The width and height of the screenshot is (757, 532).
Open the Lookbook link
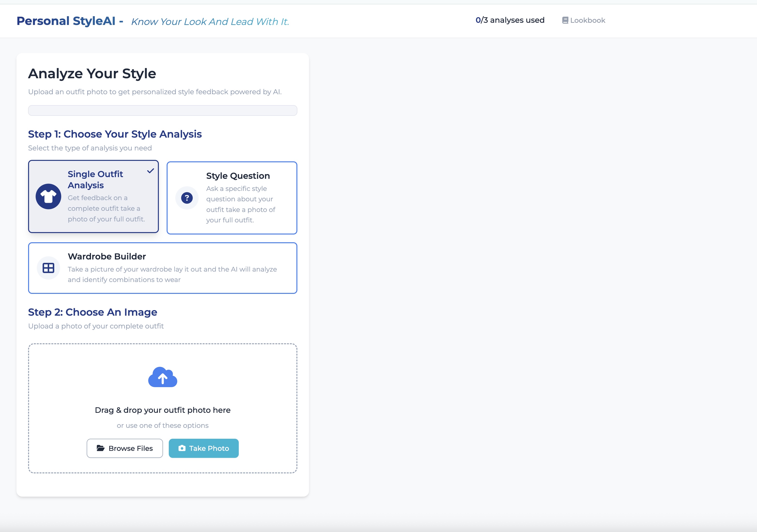point(587,20)
